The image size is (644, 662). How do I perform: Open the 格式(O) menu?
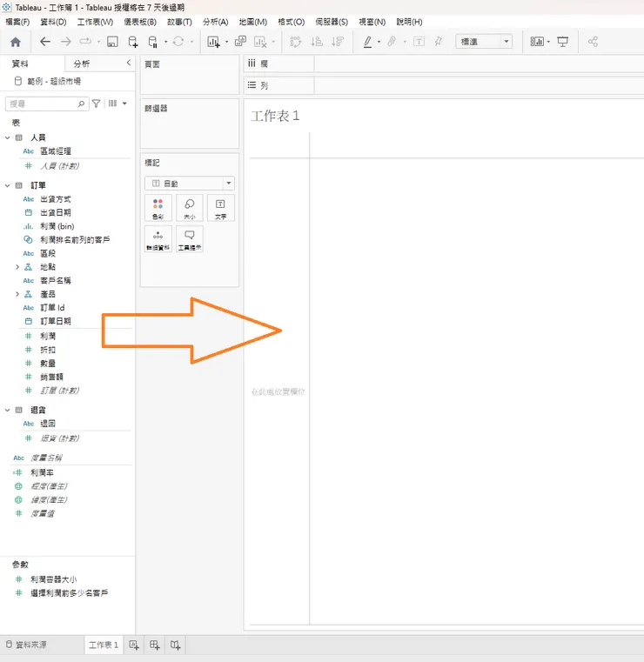pos(291,22)
